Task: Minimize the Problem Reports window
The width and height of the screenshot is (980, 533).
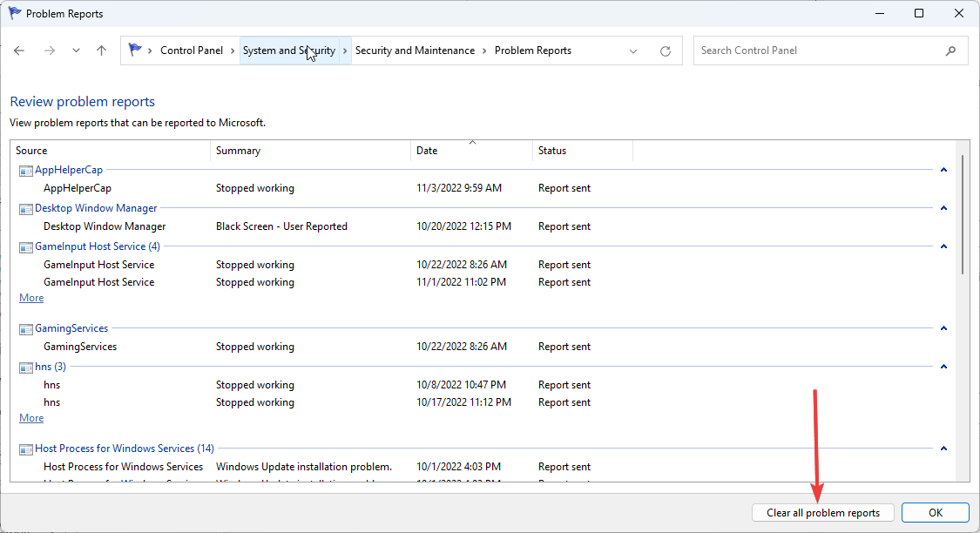Action: (879, 13)
